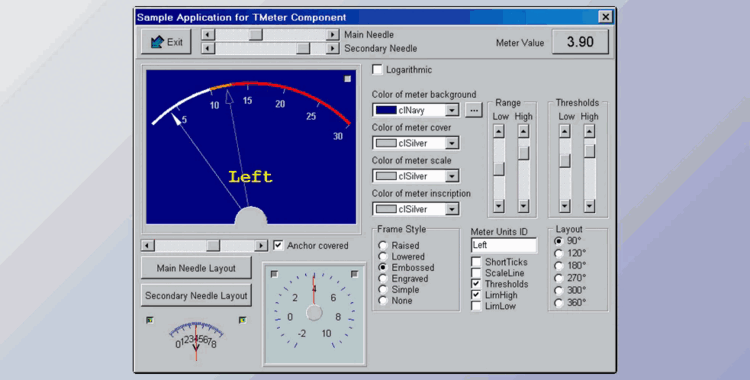Select the 270° layout option
The height and width of the screenshot is (380, 750).
(x=558, y=278)
